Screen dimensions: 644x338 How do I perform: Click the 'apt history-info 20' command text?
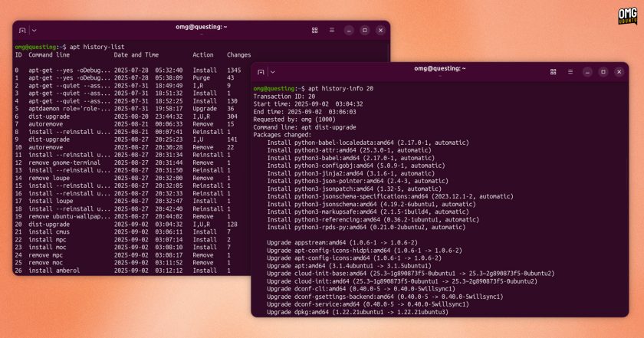[341, 88]
